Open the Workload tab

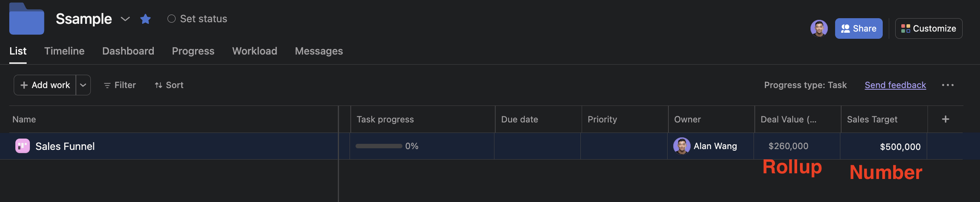coord(254,51)
